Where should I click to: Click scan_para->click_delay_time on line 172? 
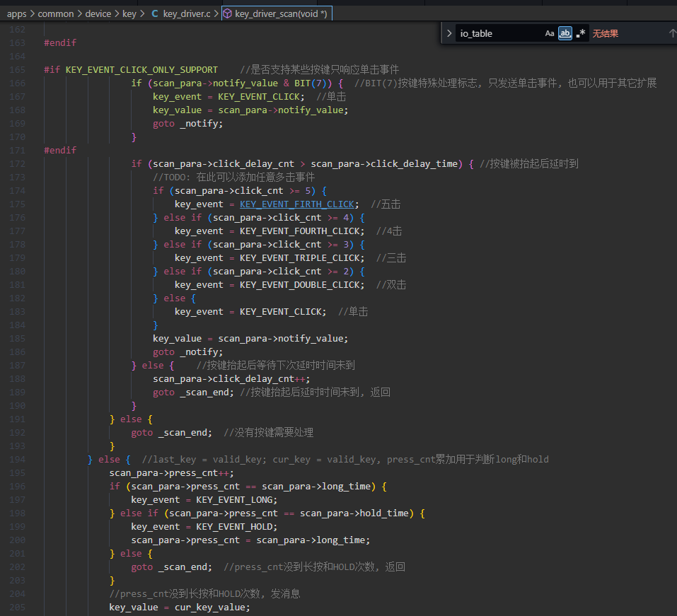click(x=384, y=163)
